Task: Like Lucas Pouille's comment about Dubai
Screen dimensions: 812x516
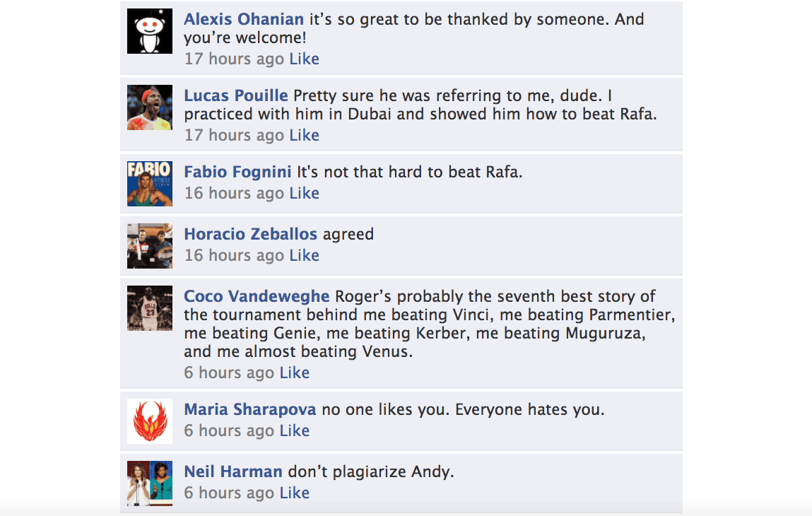Action: 305,136
